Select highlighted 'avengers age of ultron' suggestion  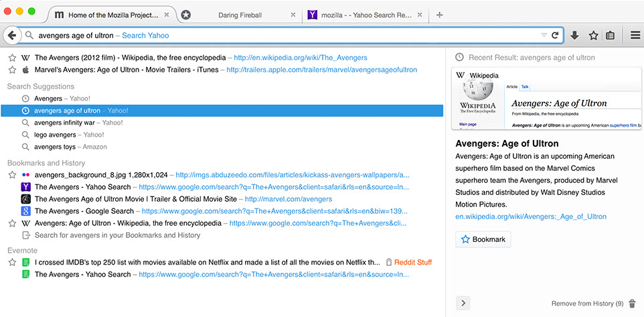pyautogui.click(x=222, y=111)
